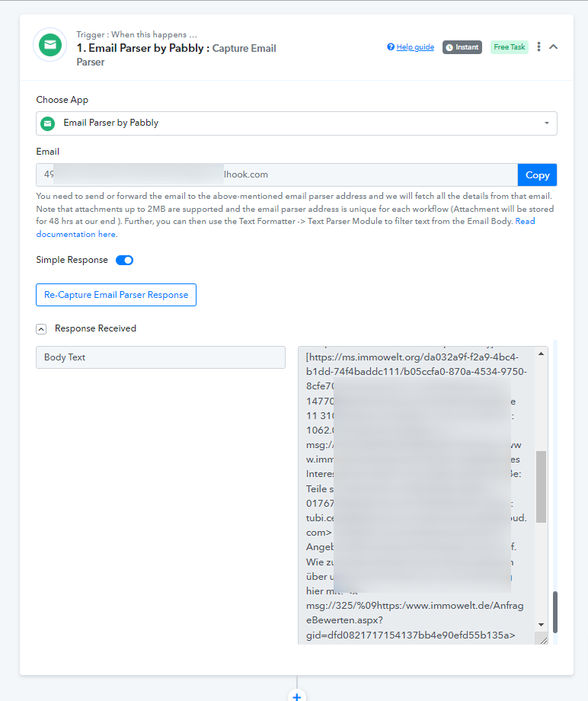Collapse the trigger step with chevron
Image resolution: width=588 pixels, height=701 pixels.
pyautogui.click(x=553, y=47)
